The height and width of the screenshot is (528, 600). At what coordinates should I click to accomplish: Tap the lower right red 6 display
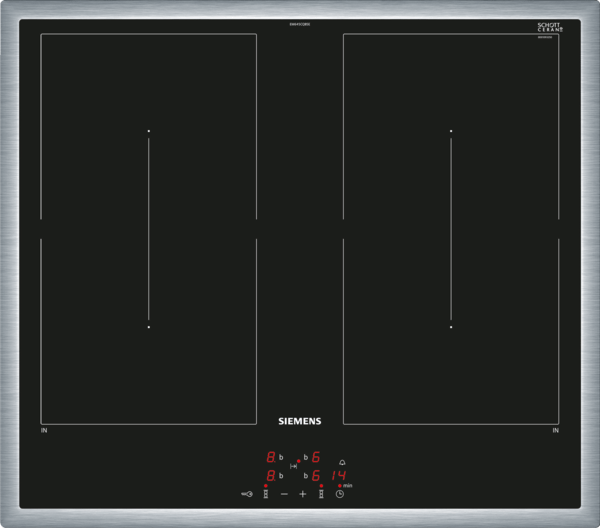(316, 476)
